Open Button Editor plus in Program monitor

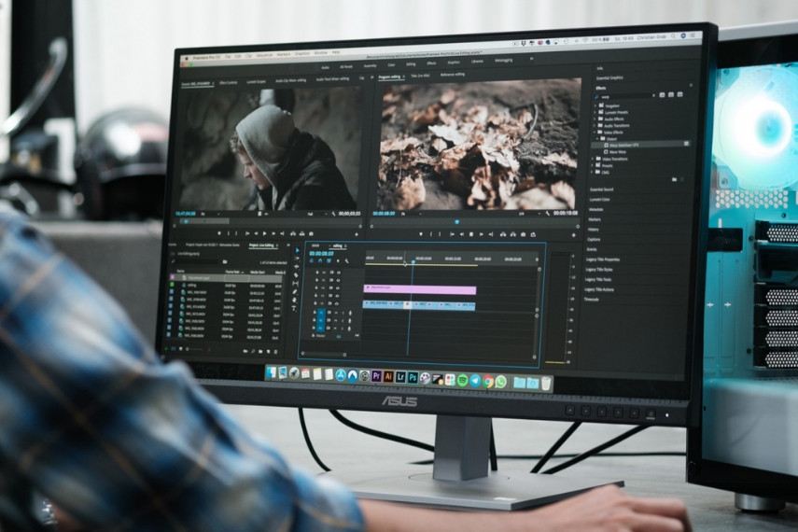point(574,234)
